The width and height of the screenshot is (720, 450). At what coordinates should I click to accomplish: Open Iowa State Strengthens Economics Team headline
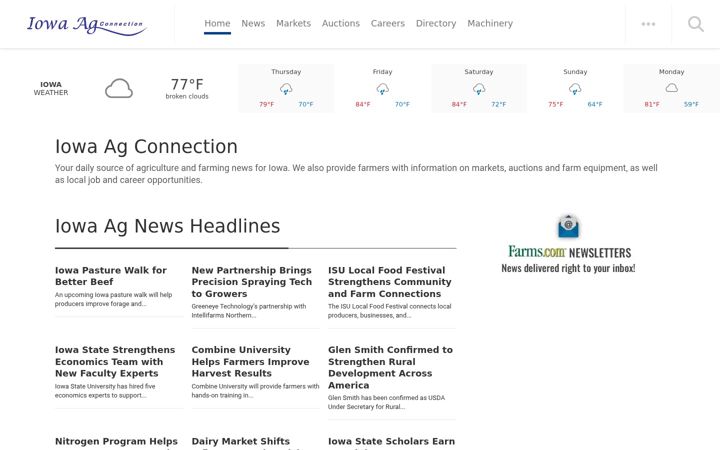(x=115, y=361)
